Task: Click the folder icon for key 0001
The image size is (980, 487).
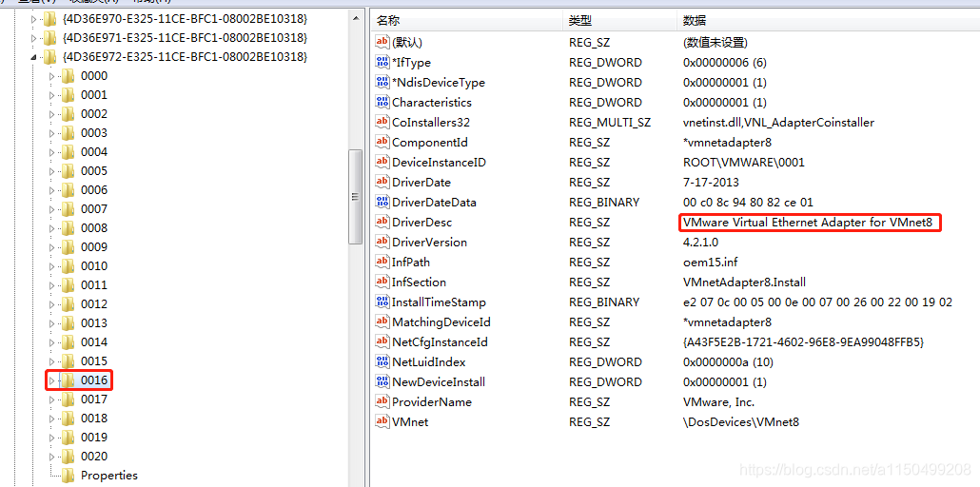Action: click(x=68, y=95)
